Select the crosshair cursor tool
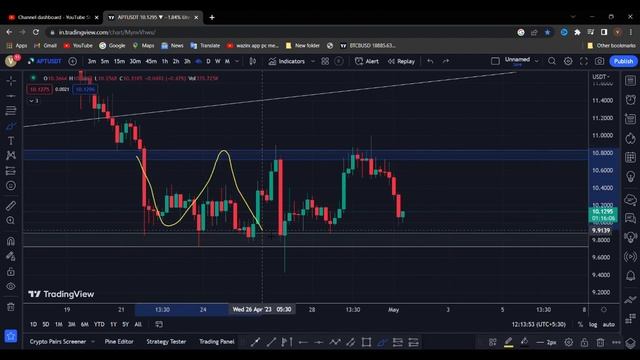The image size is (640, 360). (11, 81)
